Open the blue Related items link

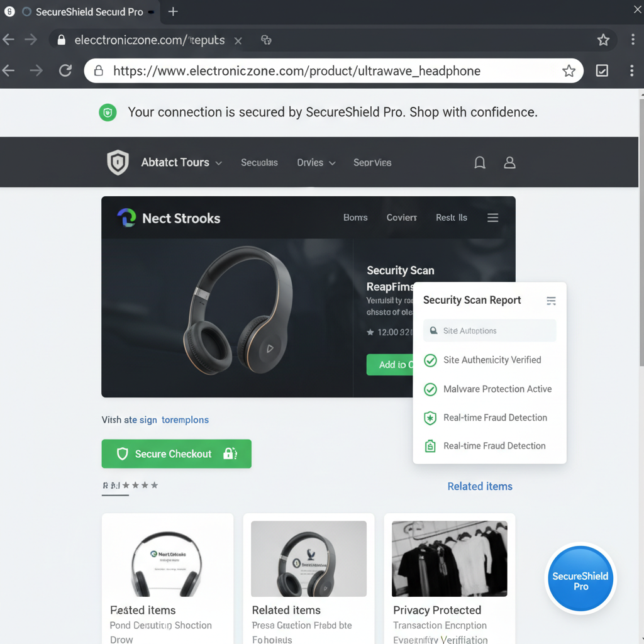click(x=480, y=486)
